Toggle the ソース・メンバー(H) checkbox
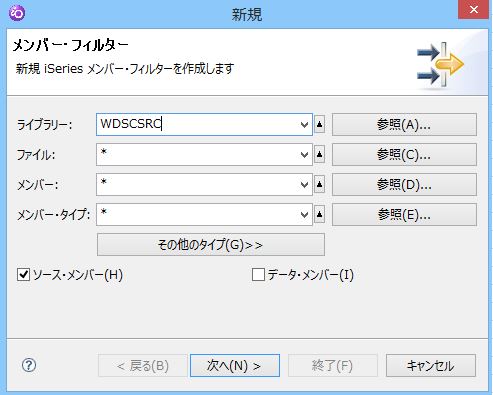The height and width of the screenshot is (395, 493). pyautogui.click(x=24, y=275)
